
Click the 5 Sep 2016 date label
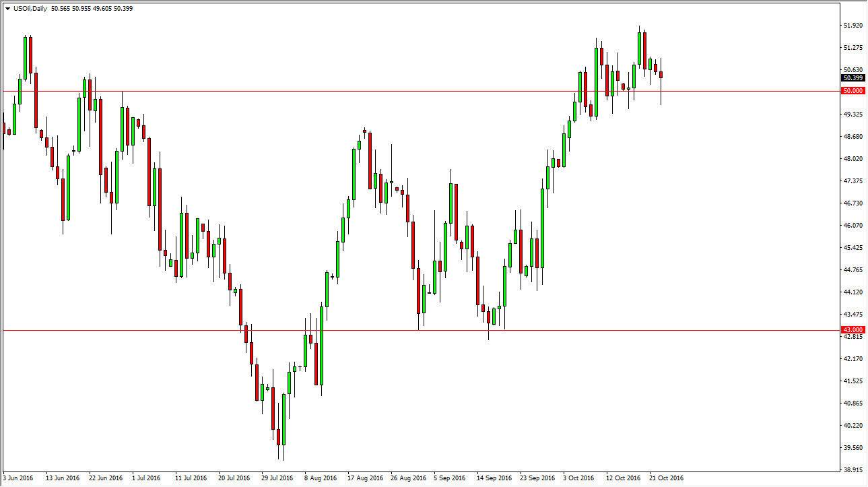pyautogui.click(x=449, y=478)
